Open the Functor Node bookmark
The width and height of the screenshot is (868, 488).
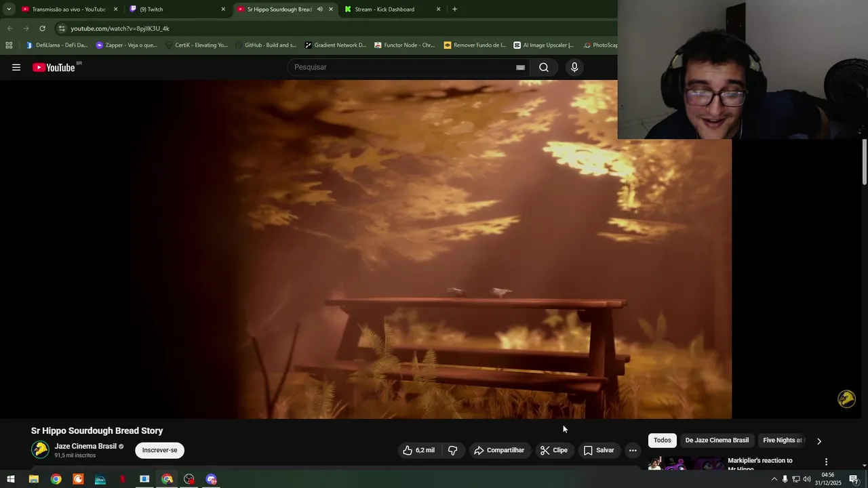pyautogui.click(x=404, y=45)
